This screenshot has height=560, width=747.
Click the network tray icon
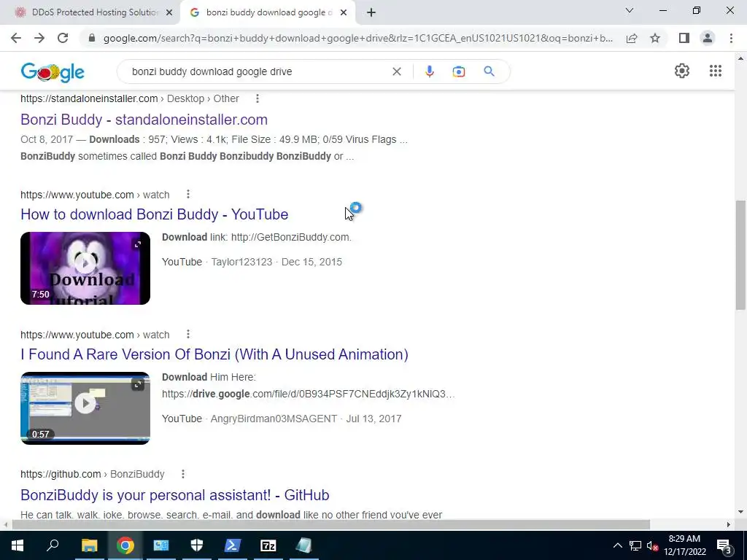[x=635, y=545]
